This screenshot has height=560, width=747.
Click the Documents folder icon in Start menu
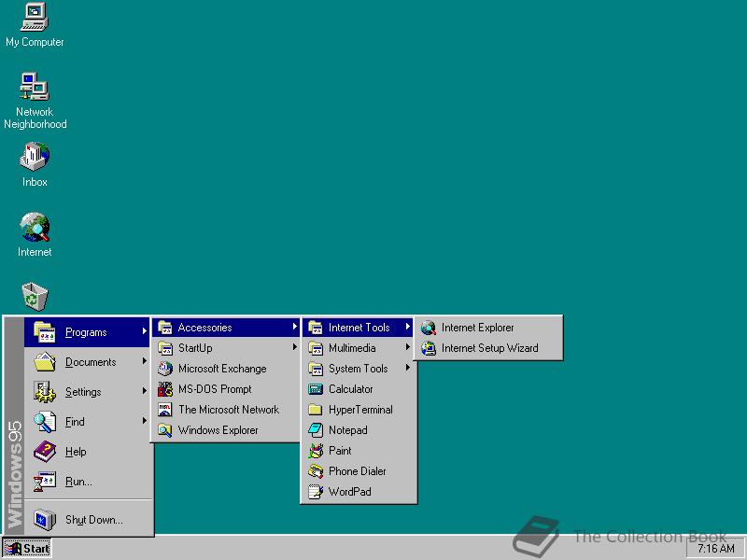pos(45,362)
